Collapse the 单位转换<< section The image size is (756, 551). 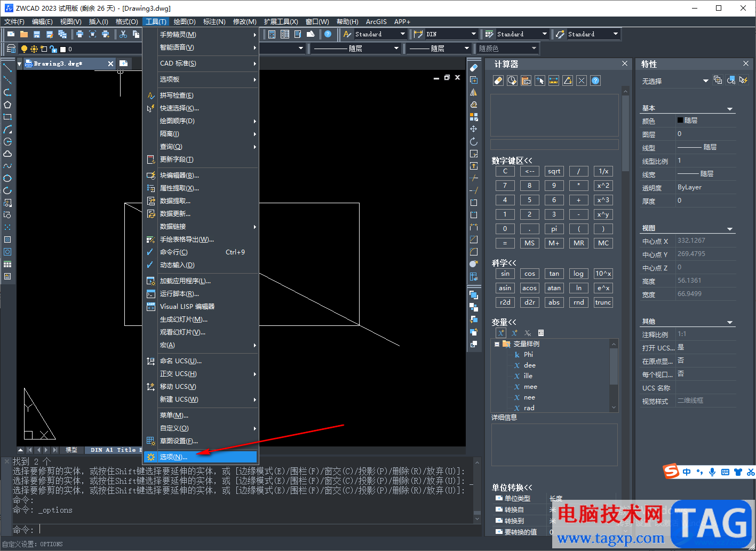512,488
